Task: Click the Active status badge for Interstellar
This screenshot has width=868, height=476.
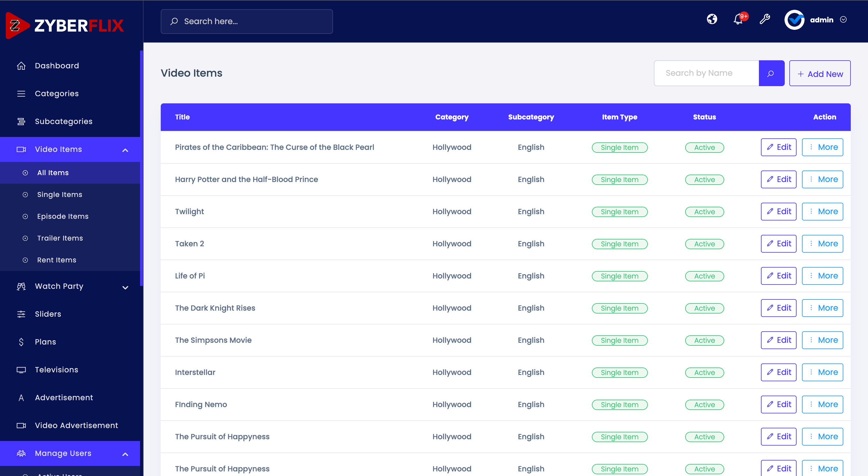Action: (704, 372)
